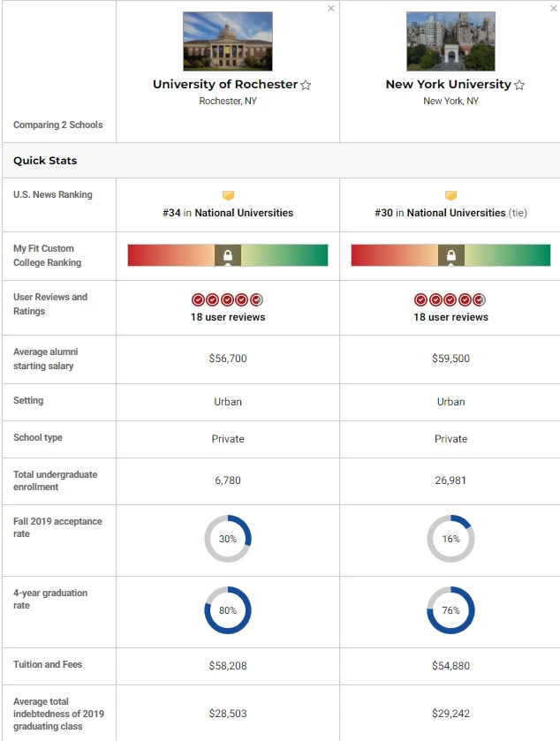Screen dimensions: 560x741
Task: Open University of Rochester campus photo
Action: click(228, 42)
